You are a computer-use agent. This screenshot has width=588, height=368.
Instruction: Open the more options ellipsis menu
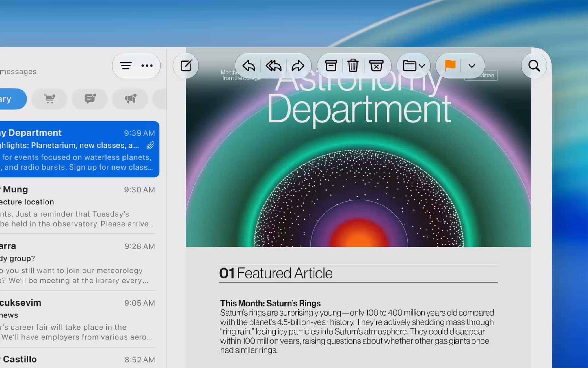[147, 66]
